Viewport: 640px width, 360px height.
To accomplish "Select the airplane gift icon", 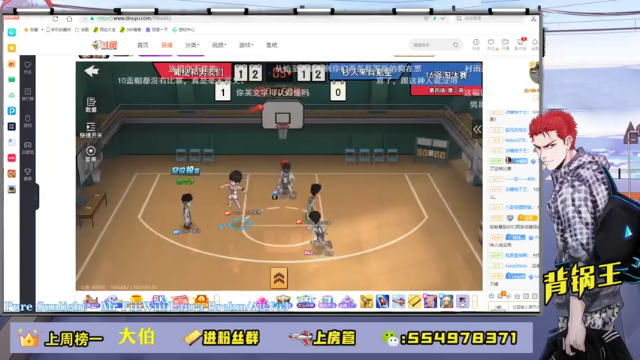I will [398, 301].
